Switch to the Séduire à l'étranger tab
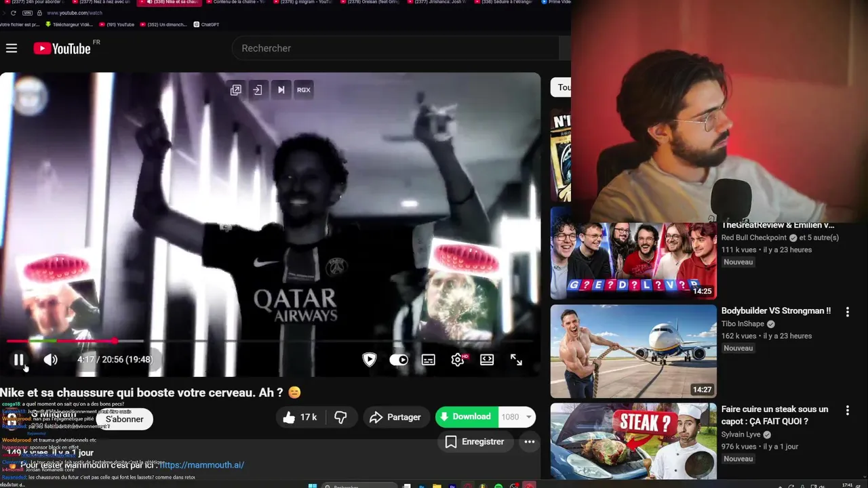The width and height of the screenshot is (868, 488). click(505, 3)
